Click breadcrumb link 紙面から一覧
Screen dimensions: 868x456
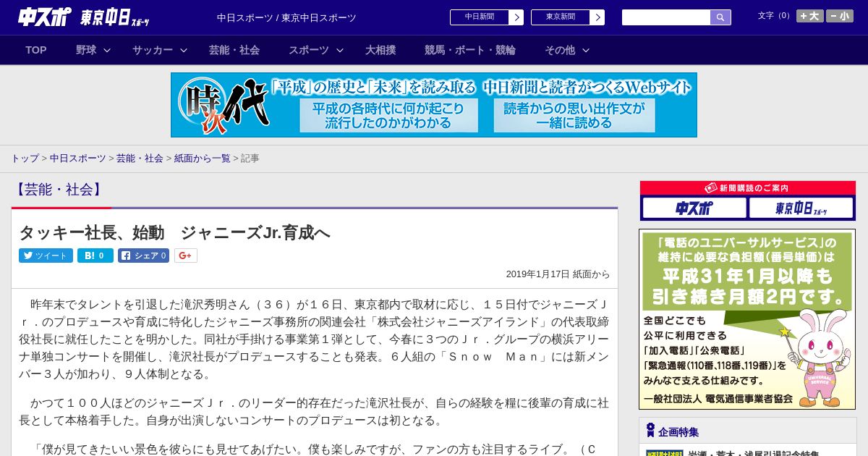point(202,158)
